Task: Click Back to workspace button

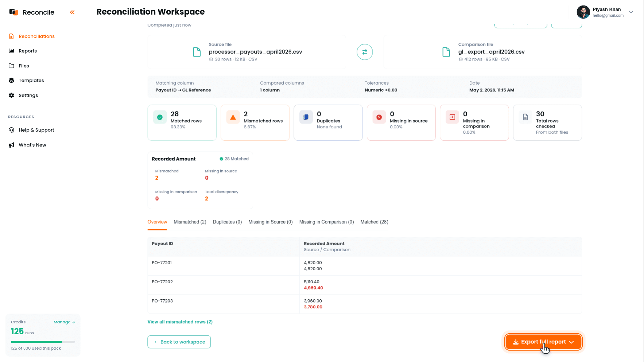Action: 179,342
